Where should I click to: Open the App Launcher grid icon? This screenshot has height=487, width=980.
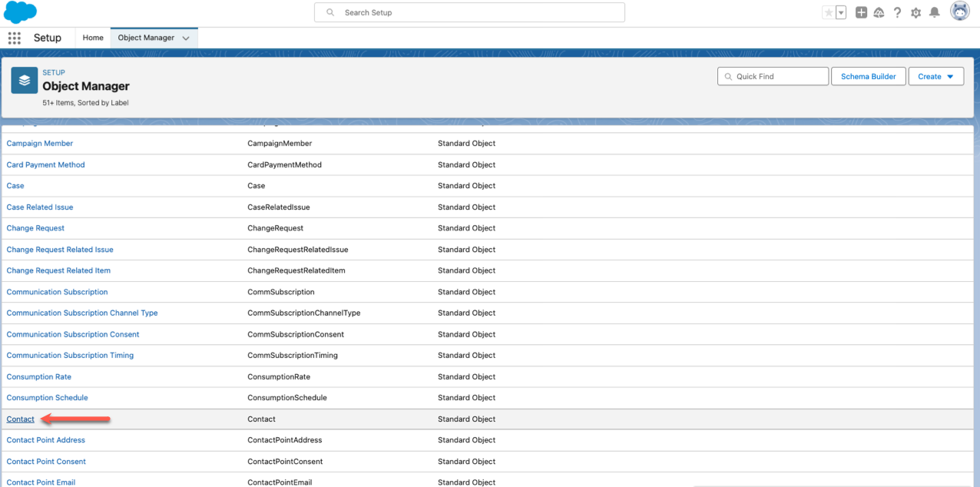click(x=15, y=38)
